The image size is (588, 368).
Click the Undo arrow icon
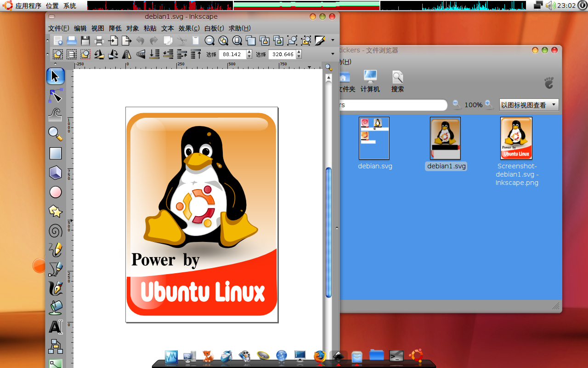pyautogui.click(x=141, y=40)
